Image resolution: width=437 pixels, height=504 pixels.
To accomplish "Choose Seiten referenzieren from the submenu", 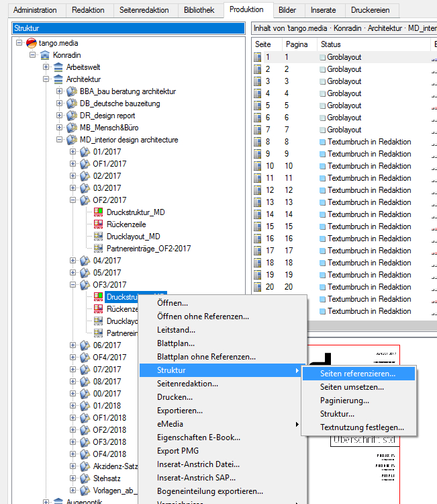I will point(357,374).
